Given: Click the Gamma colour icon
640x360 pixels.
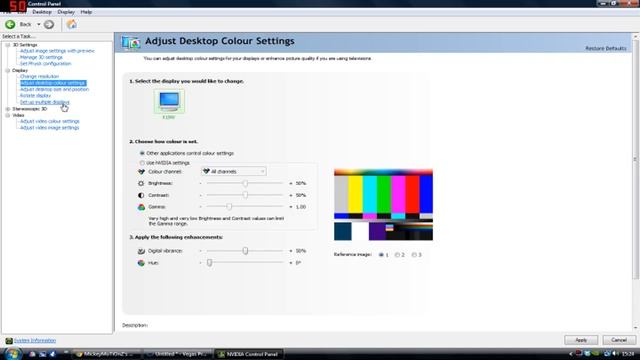Looking at the screenshot, I should [141, 207].
